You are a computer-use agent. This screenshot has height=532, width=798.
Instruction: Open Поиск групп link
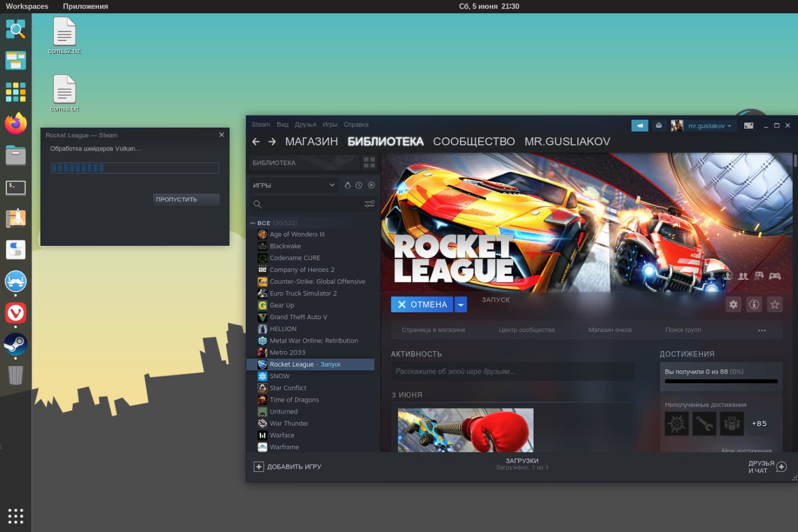683,330
